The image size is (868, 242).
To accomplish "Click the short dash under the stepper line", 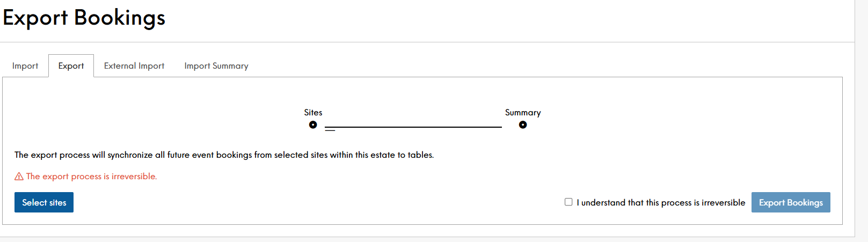I will click(330, 130).
